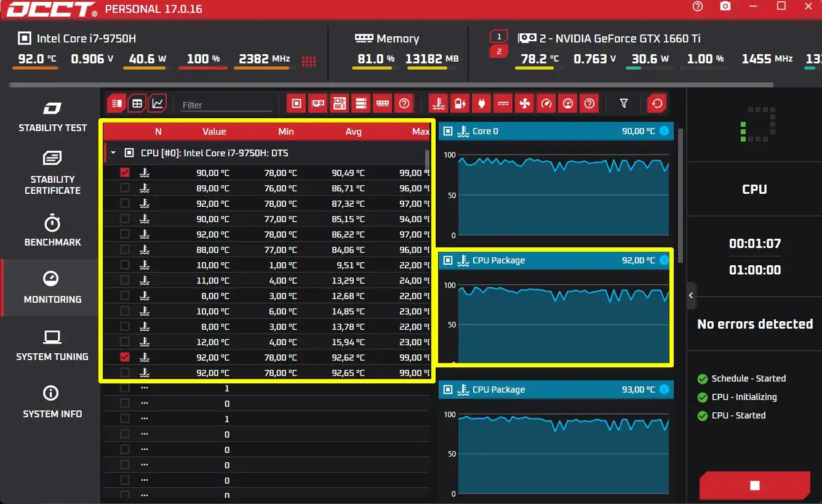The height and width of the screenshot is (504, 822).
Task: Check the sensor row averaging 92,65 °C
Action: tap(125, 372)
